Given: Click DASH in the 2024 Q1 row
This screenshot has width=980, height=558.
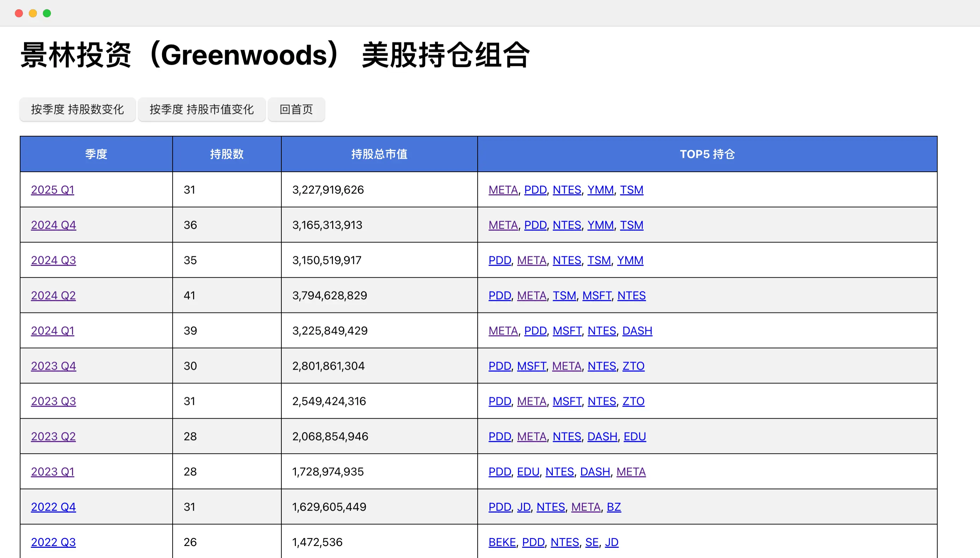Looking at the screenshot, I should (638, 331).
